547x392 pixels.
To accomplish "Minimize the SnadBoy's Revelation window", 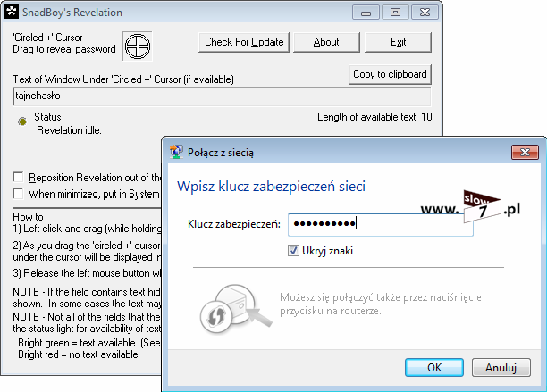I will (x=366, y=13).
